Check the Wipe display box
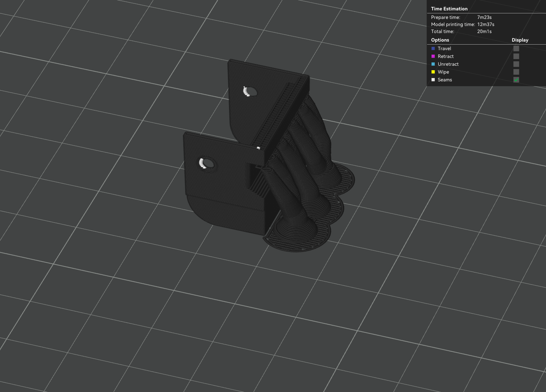Viewport: 546px width, 392px height. tap(516, 72)
